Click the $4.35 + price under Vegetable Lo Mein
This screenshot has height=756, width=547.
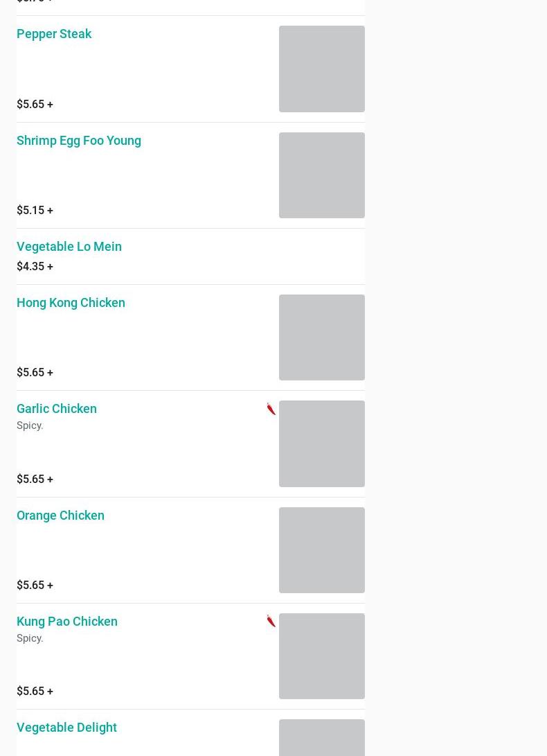[35, 267]
